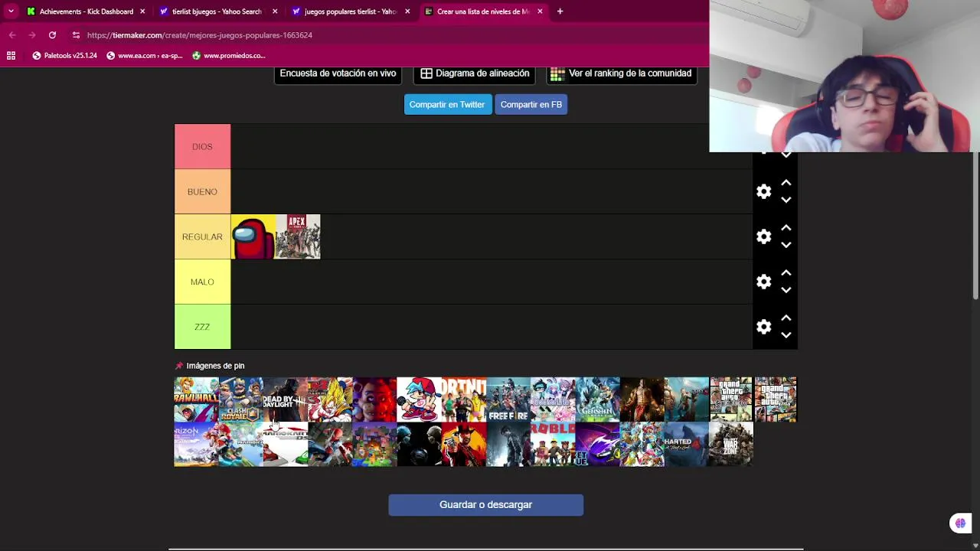Screen dimensions: 980x551
Task: Share with Compartir en Twitter button
Action: click(447, 104)
